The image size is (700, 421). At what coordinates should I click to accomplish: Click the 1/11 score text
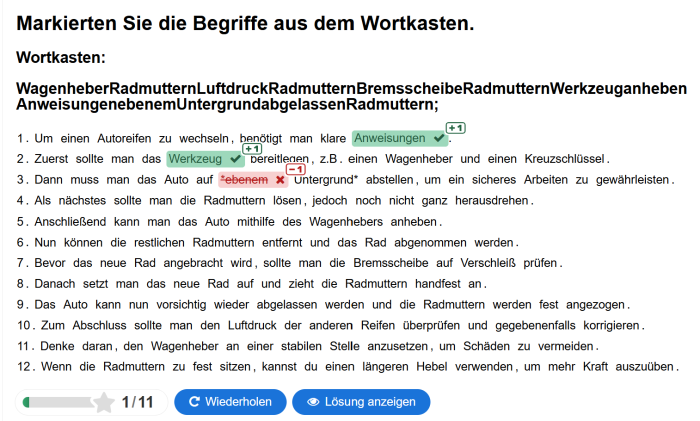[x=138, y=402]
